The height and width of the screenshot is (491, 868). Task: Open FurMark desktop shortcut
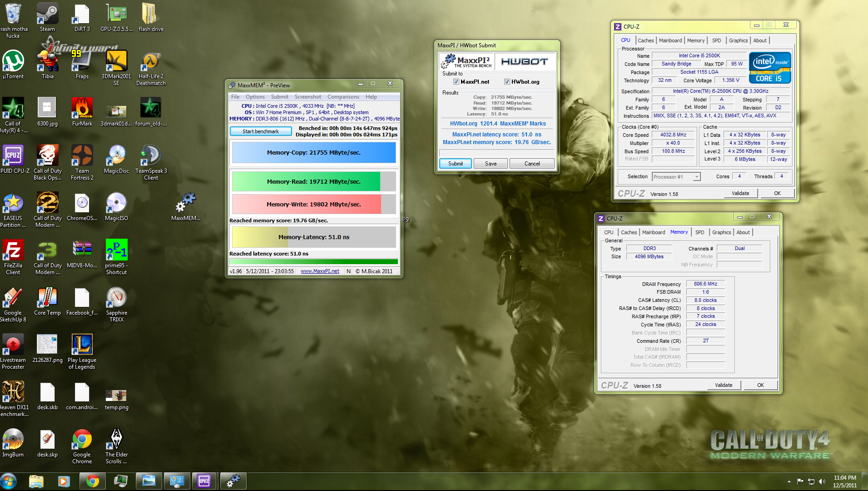tap(82, 112)
